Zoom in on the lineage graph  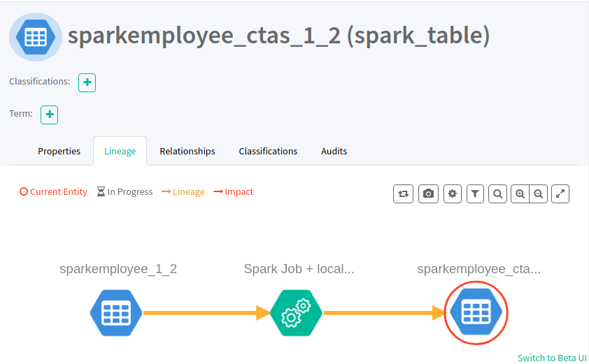click(520, 194)
